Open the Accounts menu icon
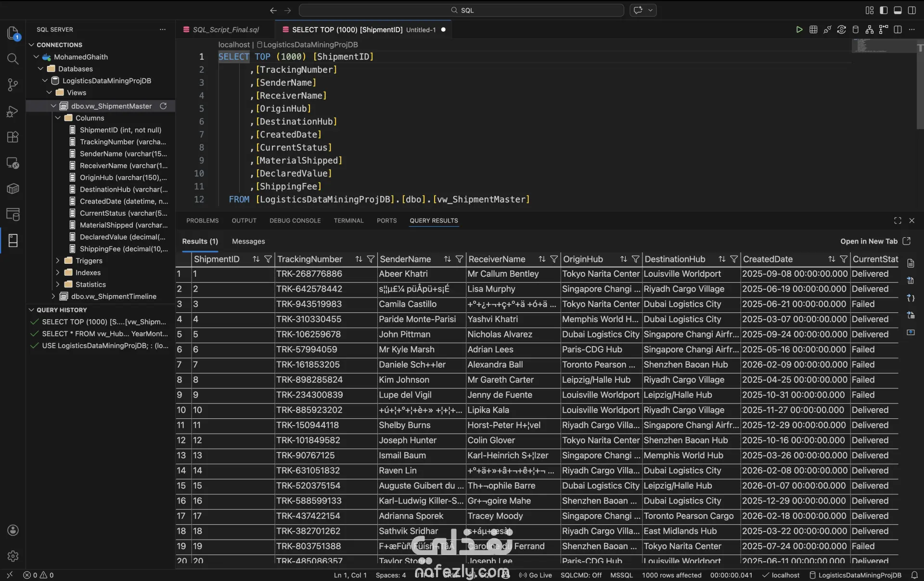The image size is (924, 581). pyautogui.click(x=13, y=530)
